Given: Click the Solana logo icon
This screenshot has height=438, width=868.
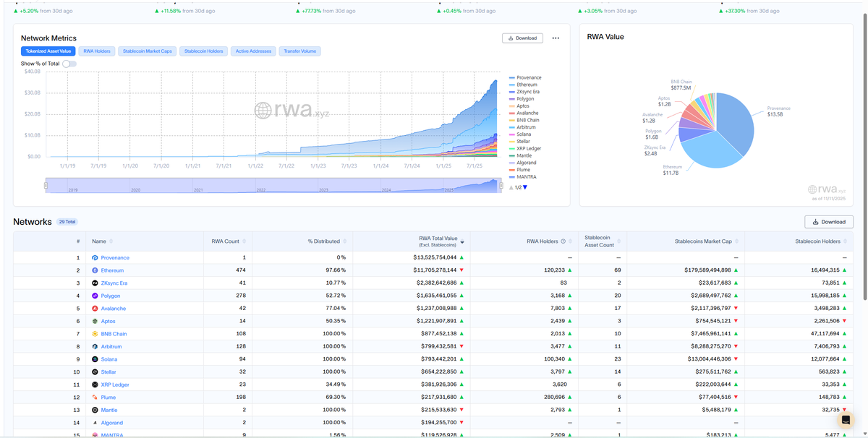Looking at the screenshot, I should tap(95, 359).
